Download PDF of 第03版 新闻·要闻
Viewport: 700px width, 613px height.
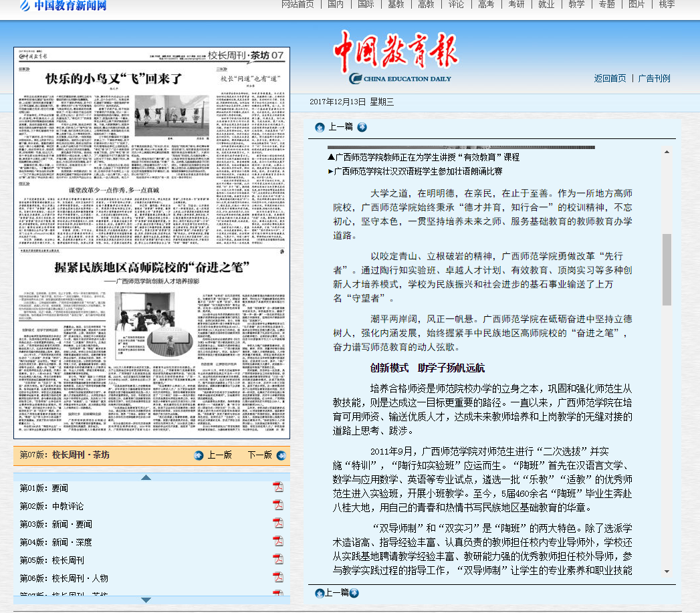278,523
